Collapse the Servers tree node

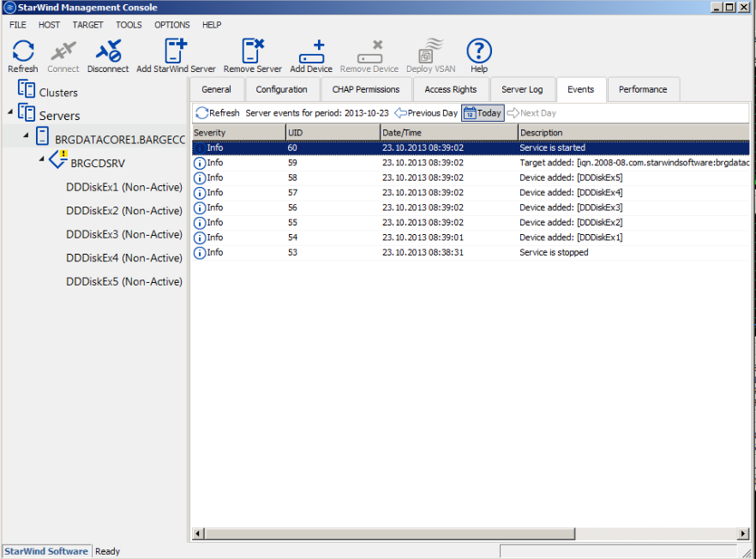(10, 112)
